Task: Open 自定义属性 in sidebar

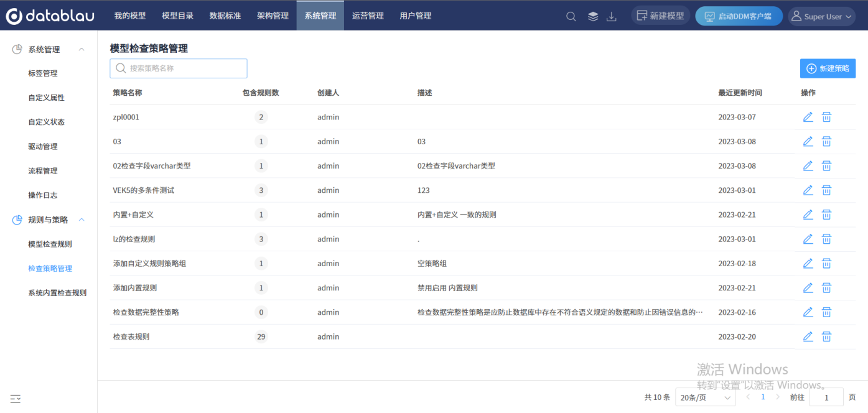Action: (47, 98)
